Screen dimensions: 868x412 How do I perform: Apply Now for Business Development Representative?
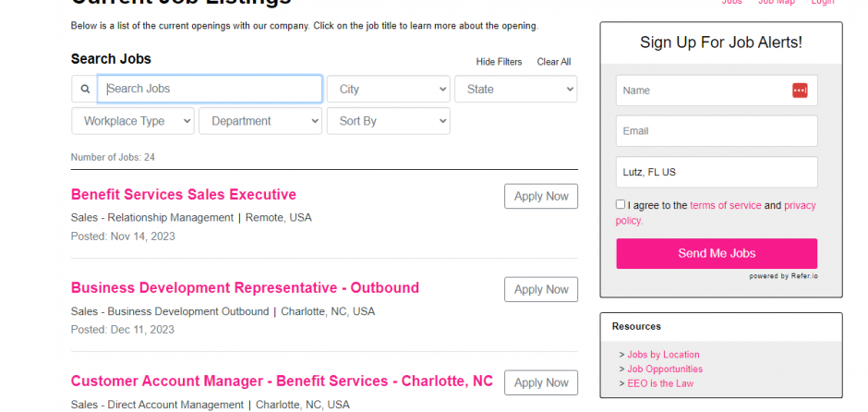pos(541,290)
